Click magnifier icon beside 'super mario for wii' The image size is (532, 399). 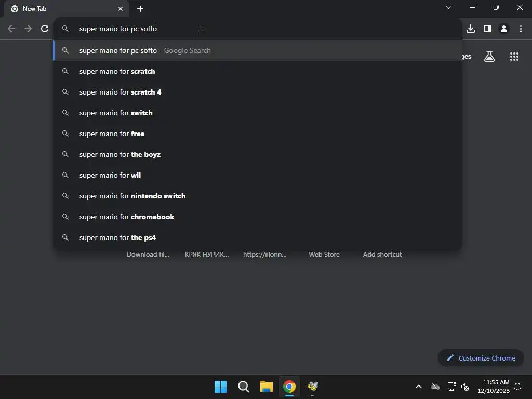(x=65, y=176)
